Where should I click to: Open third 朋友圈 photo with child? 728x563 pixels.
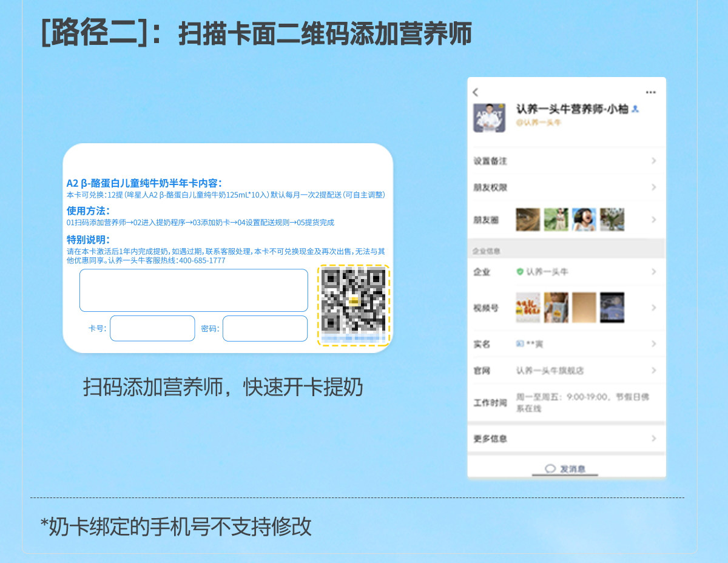(584, 220)
